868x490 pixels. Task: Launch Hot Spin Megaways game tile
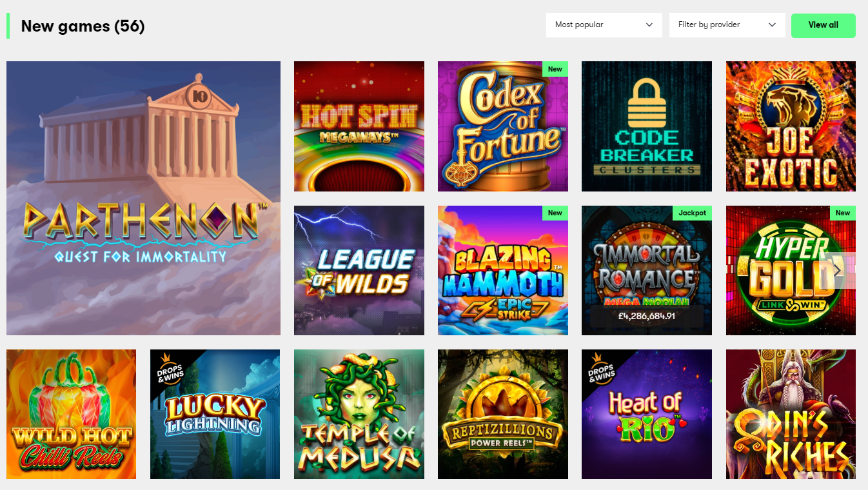coord(359,126)
